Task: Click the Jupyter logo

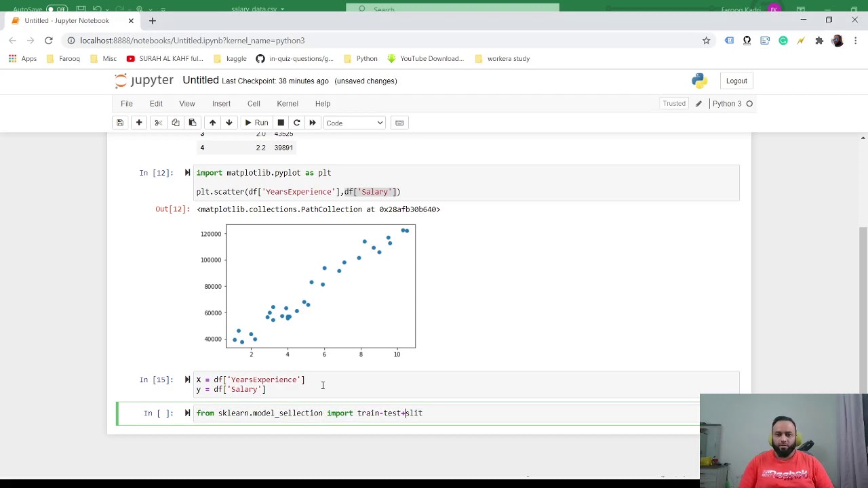Action: (x=144, y=81)
